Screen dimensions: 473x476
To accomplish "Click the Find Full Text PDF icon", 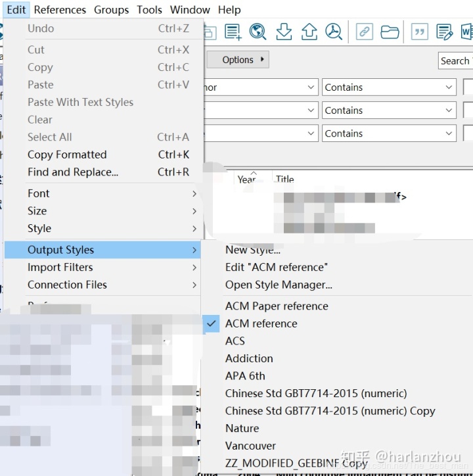I will [x=334, y=32].
